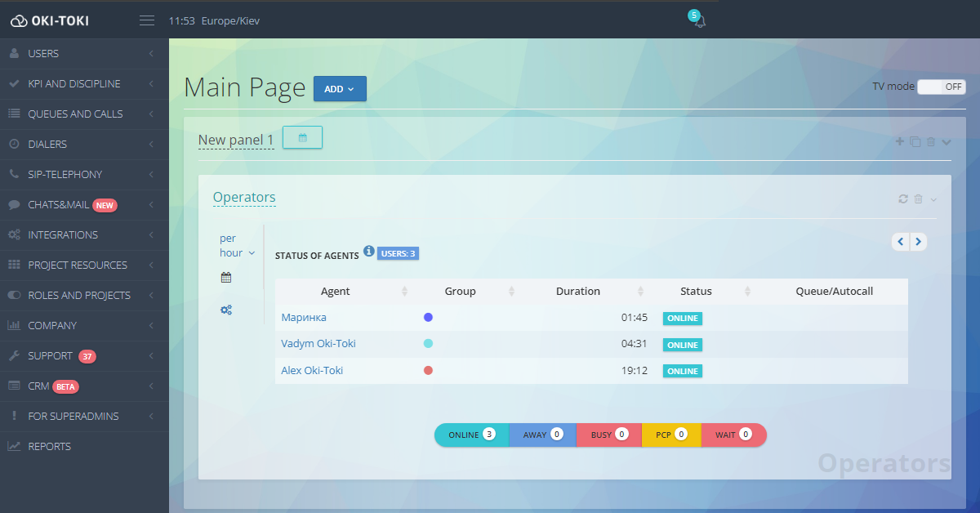The width and height of the screenshot is (980, 513).
Task: Open Queues and Calls menu
Action: 75,114
